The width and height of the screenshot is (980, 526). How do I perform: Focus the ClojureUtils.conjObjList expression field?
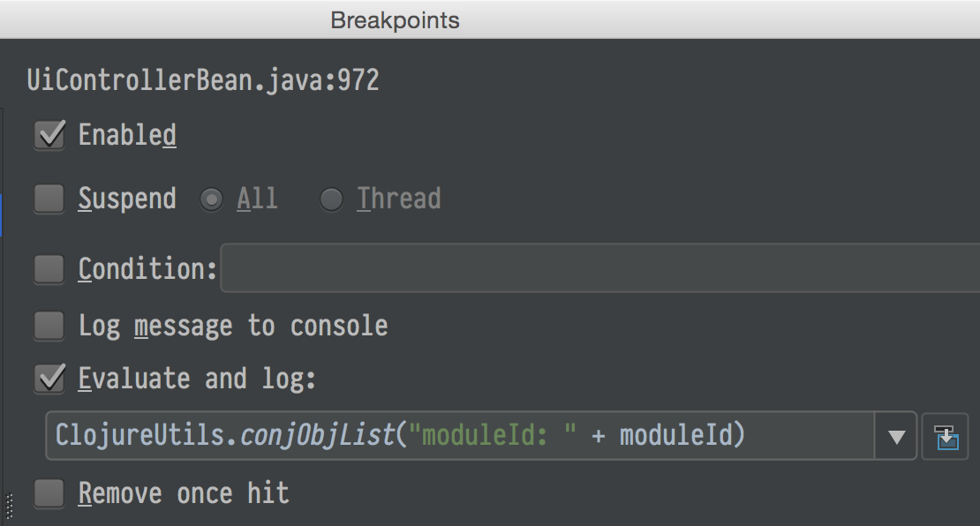coord(459,436)
